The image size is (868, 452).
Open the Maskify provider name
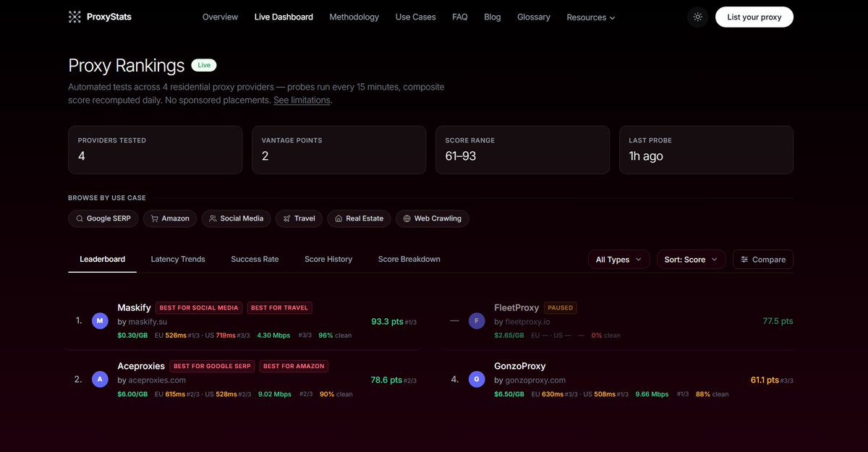tap(134, 307)
